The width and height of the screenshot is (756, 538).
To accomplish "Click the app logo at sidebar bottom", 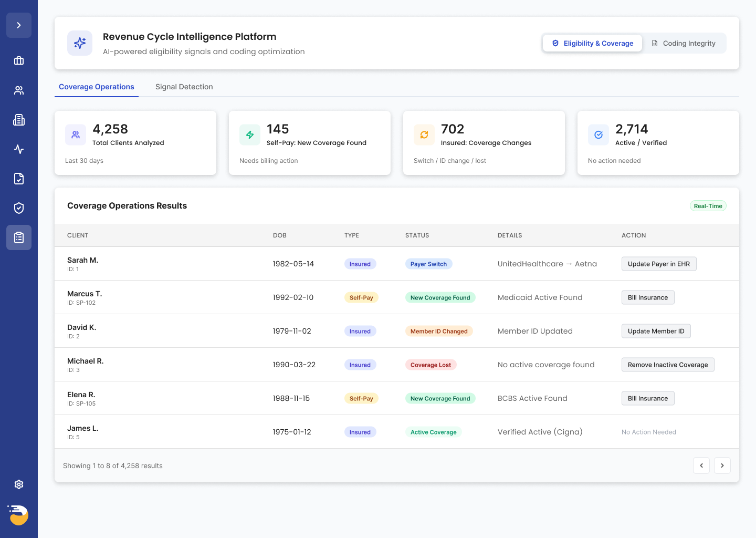I will (18, 515).
